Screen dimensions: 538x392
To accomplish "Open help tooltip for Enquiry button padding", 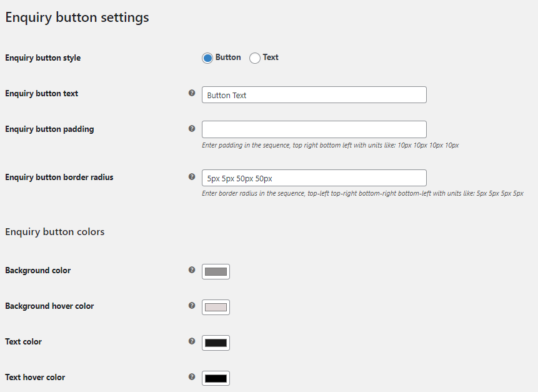I will pyautogui.click(x=191, y=128).
